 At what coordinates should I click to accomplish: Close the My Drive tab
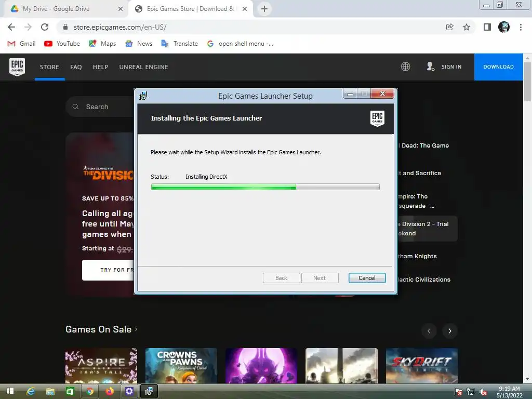tap(121, 9)
